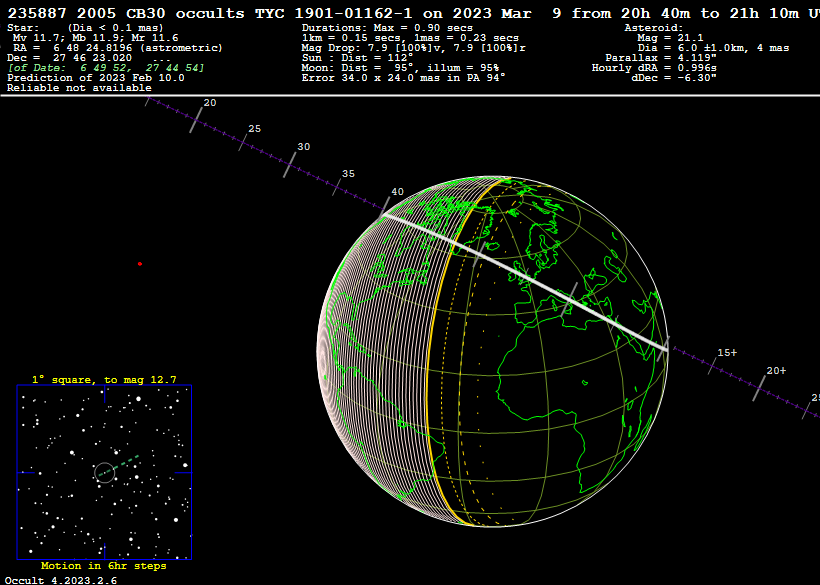Viewport: 820px width, 585px height.
Task: Click the 'Occult 4.2023.2.6' version text
Action: pyautogui.click(x=61, y=580)
